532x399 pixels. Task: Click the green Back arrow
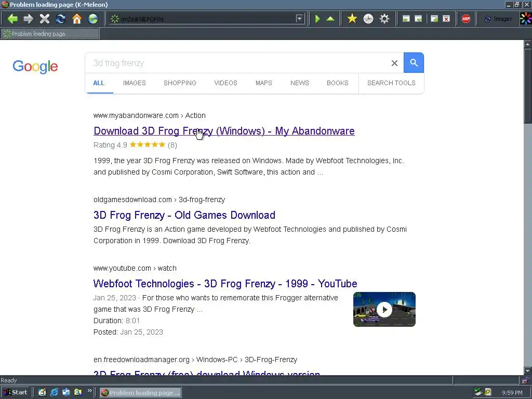pos(12,19)
